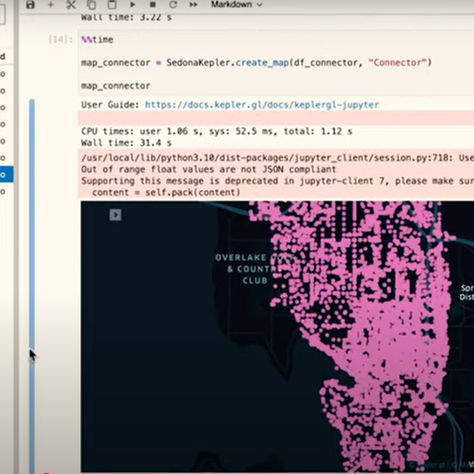Place cursor on the %%time line
474x474 pixels.
(x=97, y=40)
